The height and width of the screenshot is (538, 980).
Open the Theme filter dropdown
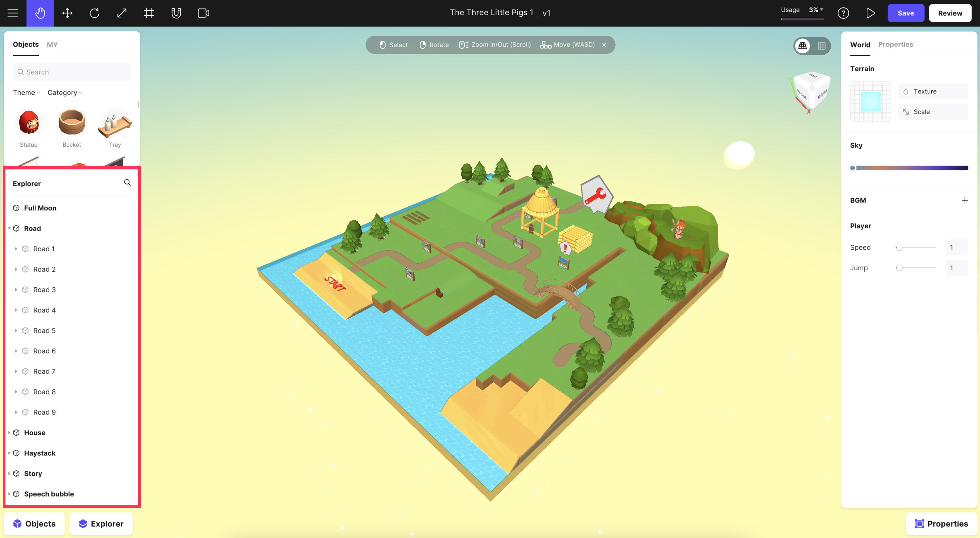(x=26, y=93)
